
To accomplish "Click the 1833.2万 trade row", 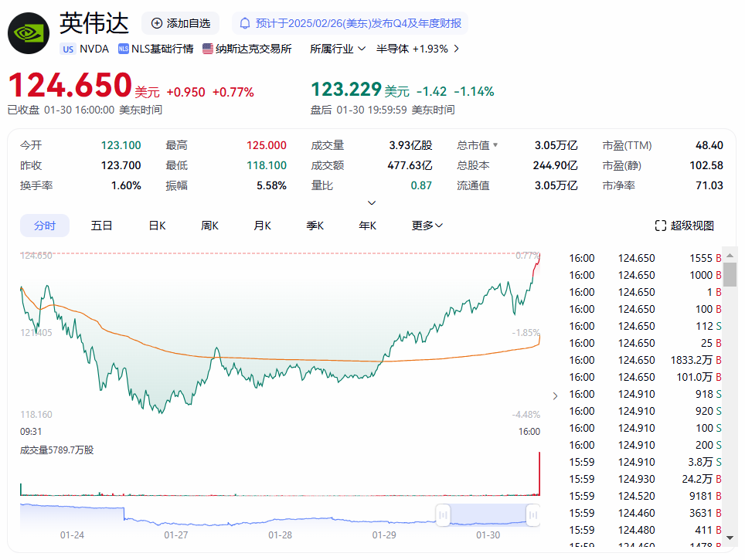I will point(645,360).
